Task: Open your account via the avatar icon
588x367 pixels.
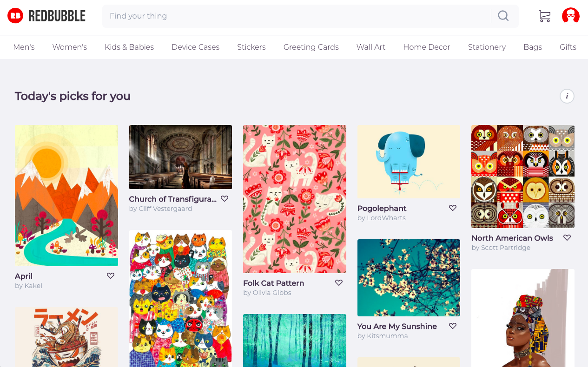Action: [x=570, y=15]
